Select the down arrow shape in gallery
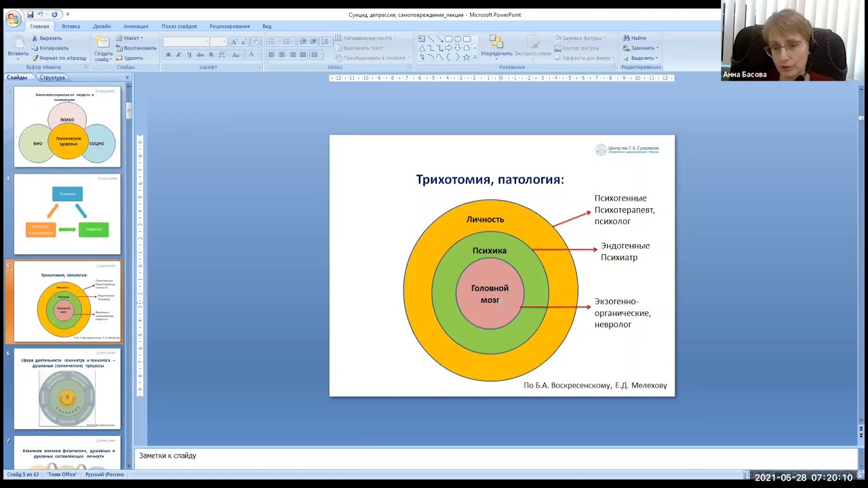 [x=457, y=47]
